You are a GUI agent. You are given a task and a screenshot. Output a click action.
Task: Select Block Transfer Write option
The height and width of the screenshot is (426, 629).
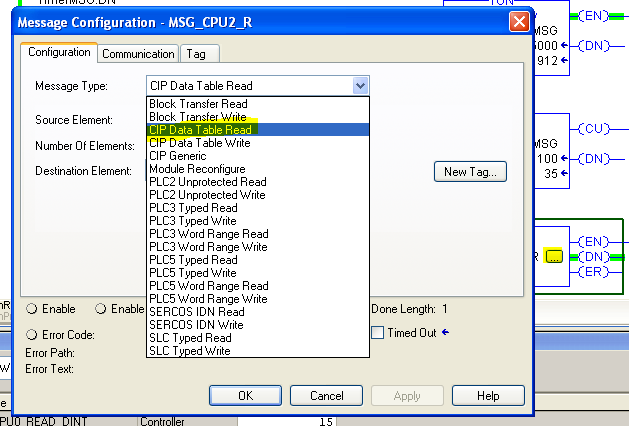pos(258,117)
